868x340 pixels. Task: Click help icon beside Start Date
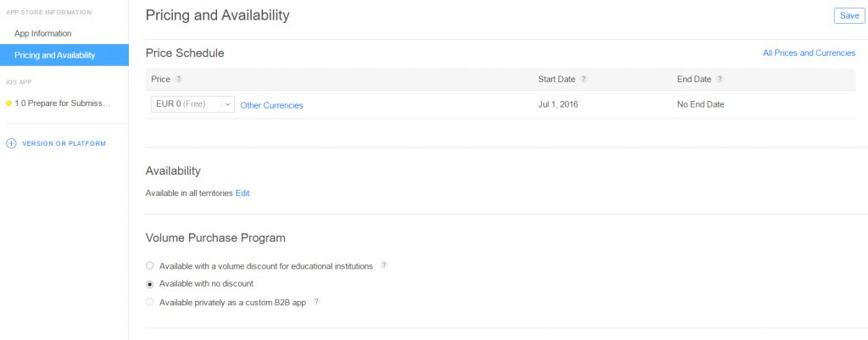tap(584, 80)
